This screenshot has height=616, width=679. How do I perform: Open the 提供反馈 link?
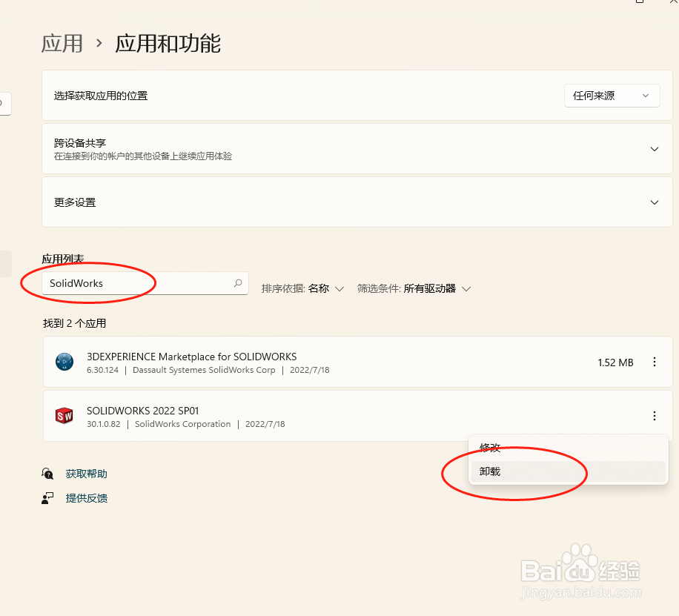pos(86,498)
